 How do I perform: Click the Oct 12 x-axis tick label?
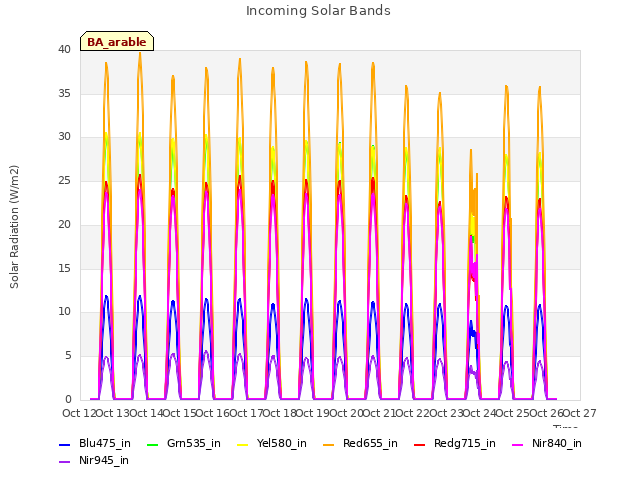(x=79, y=413)
